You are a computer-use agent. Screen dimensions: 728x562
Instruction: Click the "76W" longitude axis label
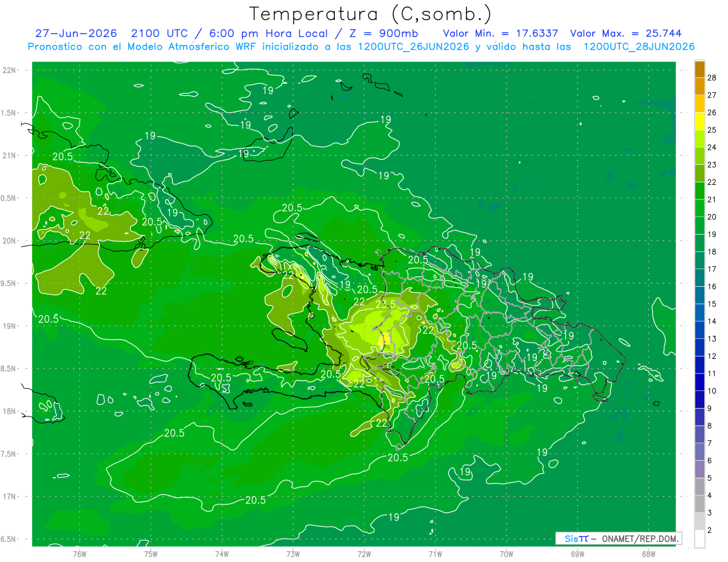click(x=79, y=554)
